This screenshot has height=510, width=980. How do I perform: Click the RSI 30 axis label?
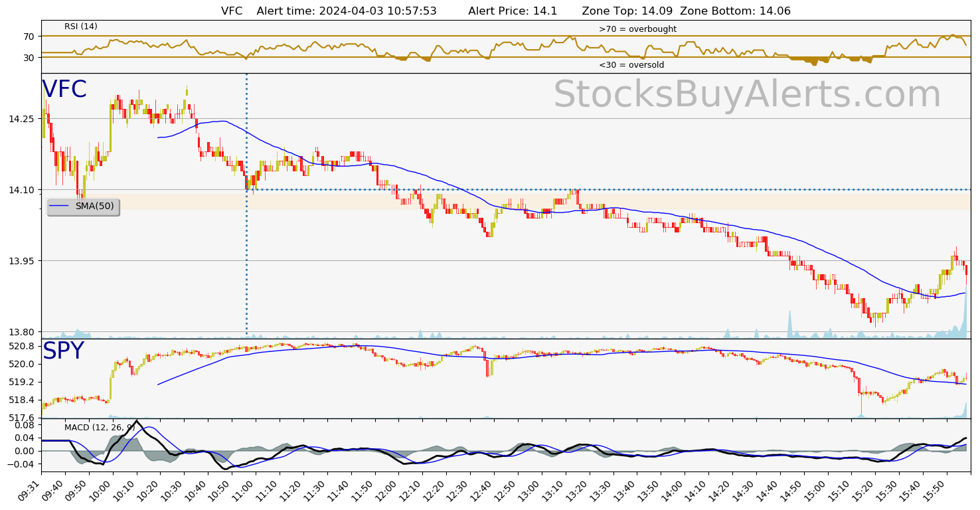(x=29, y=58)
